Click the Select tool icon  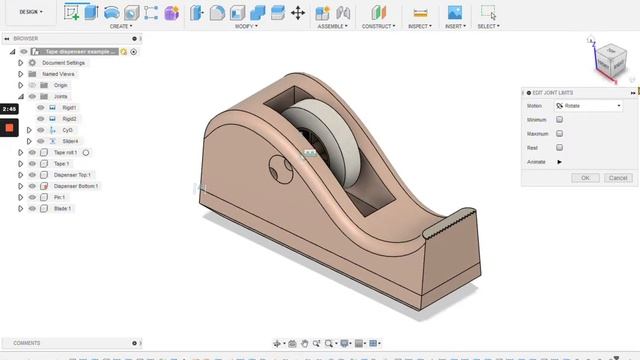tap(488, 12)
